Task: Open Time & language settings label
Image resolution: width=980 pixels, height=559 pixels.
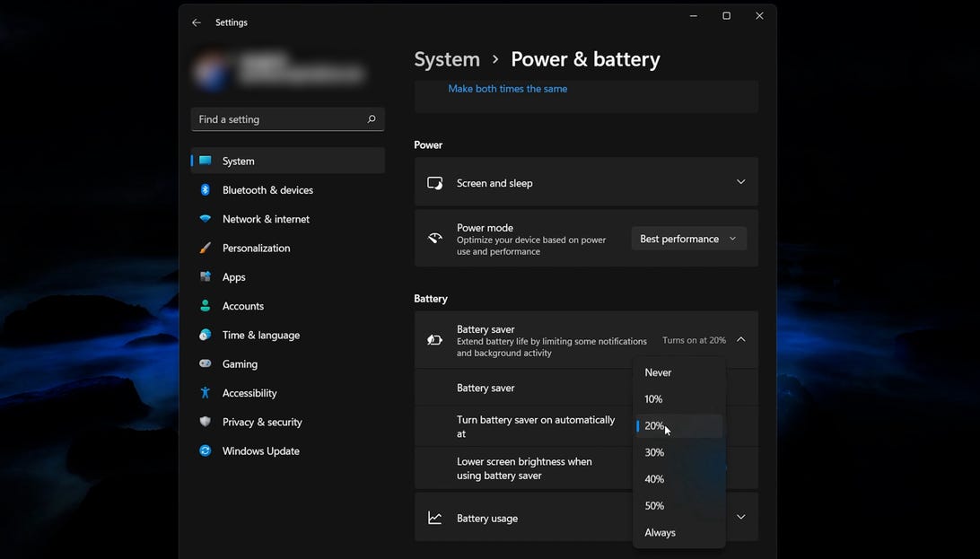Action: pyautogui.click(x=261, y=336)
